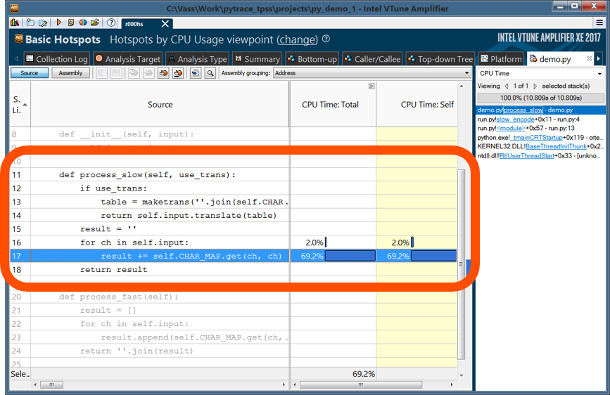This screenshot has width=610, height=395.
Task: Open the Summary tab
Action: coord(257,59)
